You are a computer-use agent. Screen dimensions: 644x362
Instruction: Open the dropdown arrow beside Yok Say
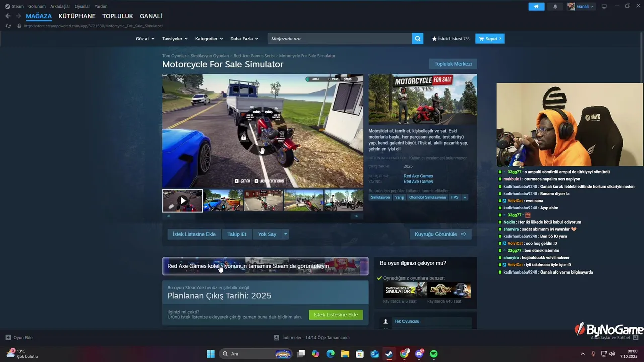point(285,234)
